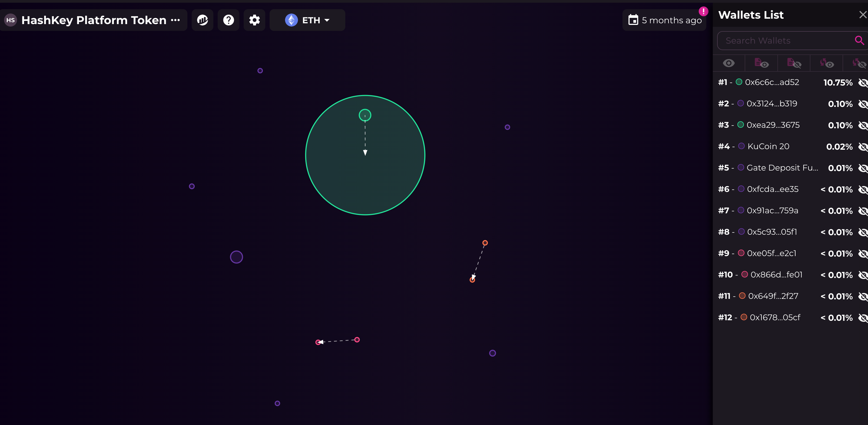The height and width of the screenshot is (425, 868).
Task: Toggle visibility of wallet #1 0x6c6c...ad52
Action: click(x=863, y=83)
